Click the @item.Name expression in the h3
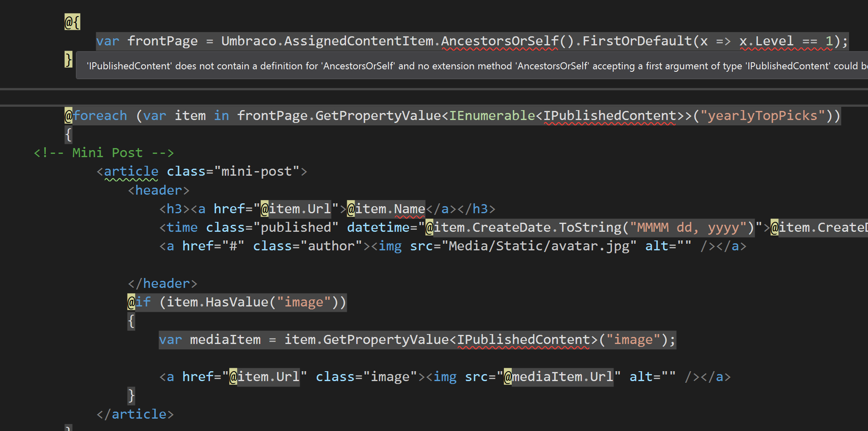This screenshot has width=868, height=431. (x=386, y=209)
